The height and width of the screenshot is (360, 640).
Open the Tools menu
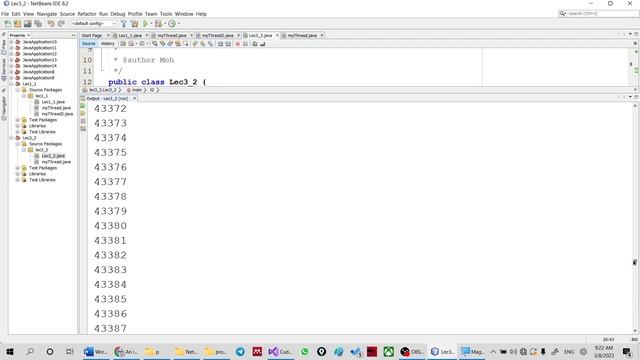click(166, 14)
